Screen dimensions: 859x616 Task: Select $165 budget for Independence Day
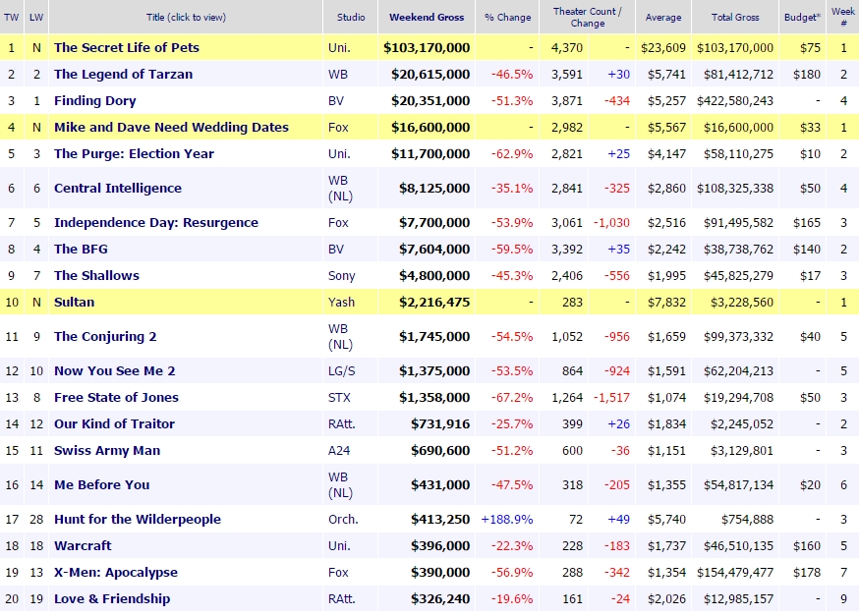click(807, 223)
